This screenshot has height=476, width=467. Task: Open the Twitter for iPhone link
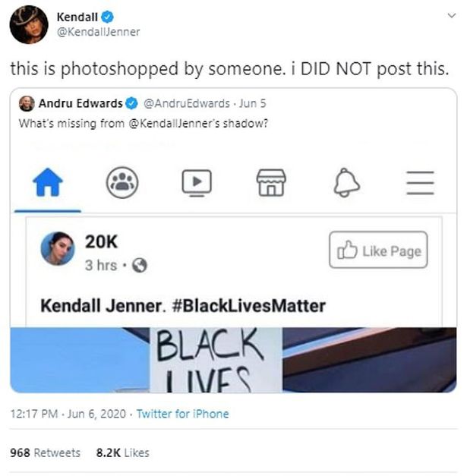pyautogui.click(x=182, y=414)
